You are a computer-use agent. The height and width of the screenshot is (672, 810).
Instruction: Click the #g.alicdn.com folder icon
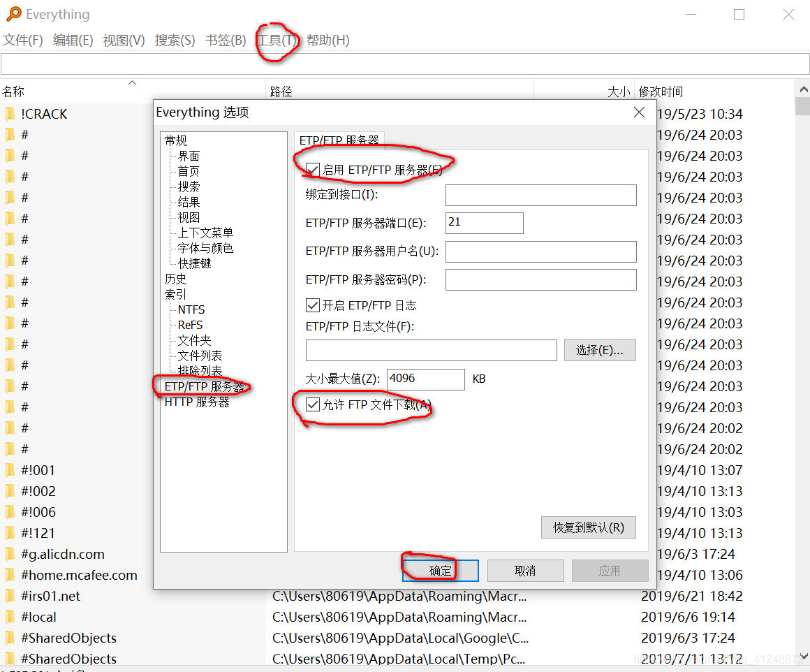(10, 554)
